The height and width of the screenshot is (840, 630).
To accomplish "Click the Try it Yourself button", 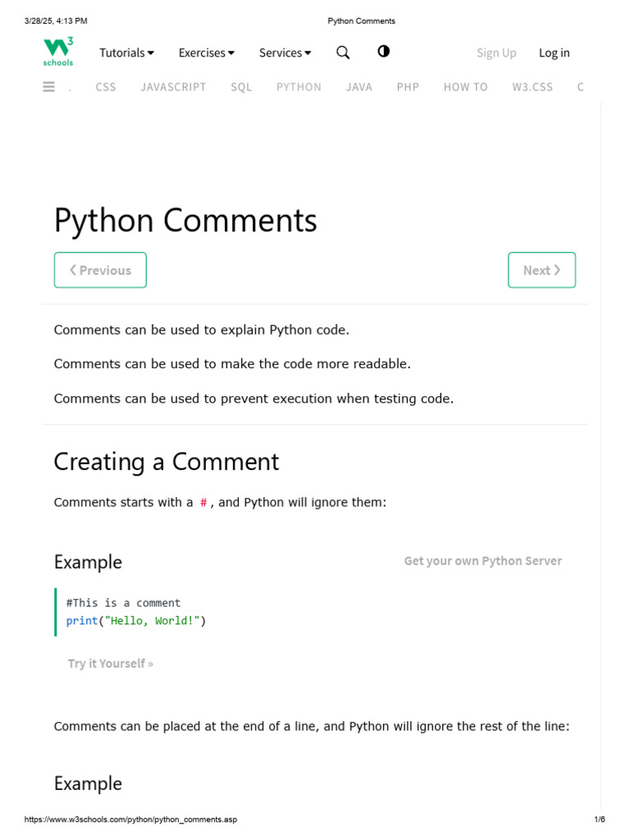I will [x=110, y=663].
